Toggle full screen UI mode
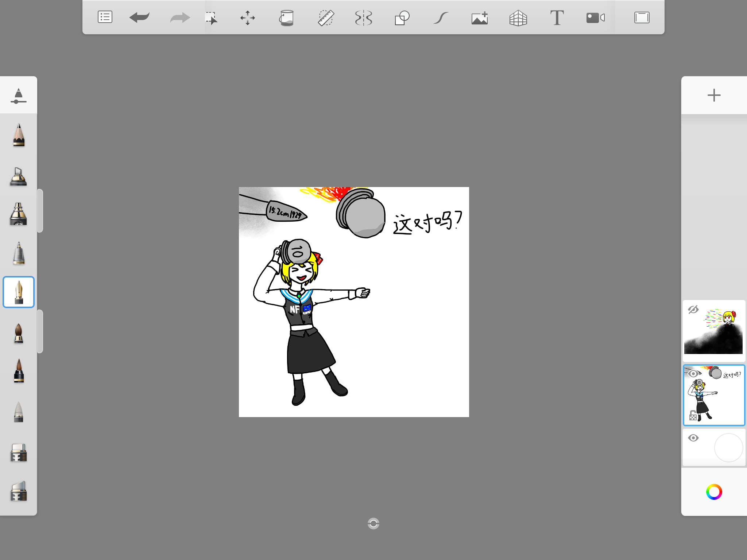The width and height of the screenshot is (747, 560). point(642,17)
